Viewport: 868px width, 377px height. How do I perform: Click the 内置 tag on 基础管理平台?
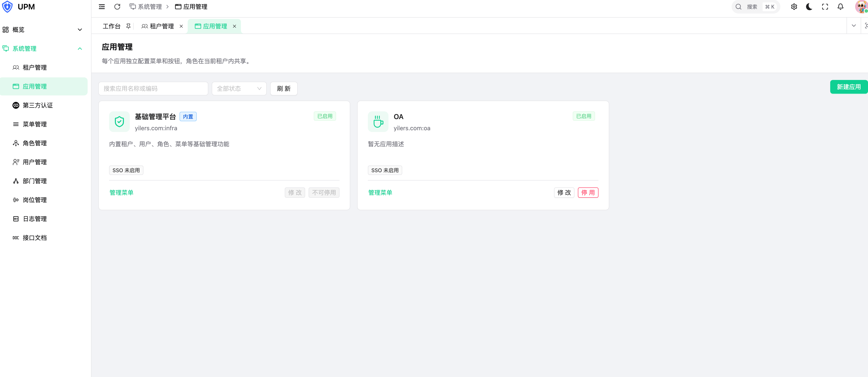188,117
